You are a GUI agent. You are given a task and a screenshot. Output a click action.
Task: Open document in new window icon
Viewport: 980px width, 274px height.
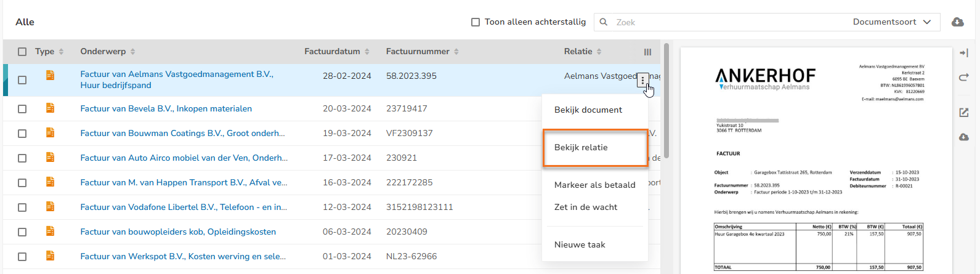click(x=964, y=113)
